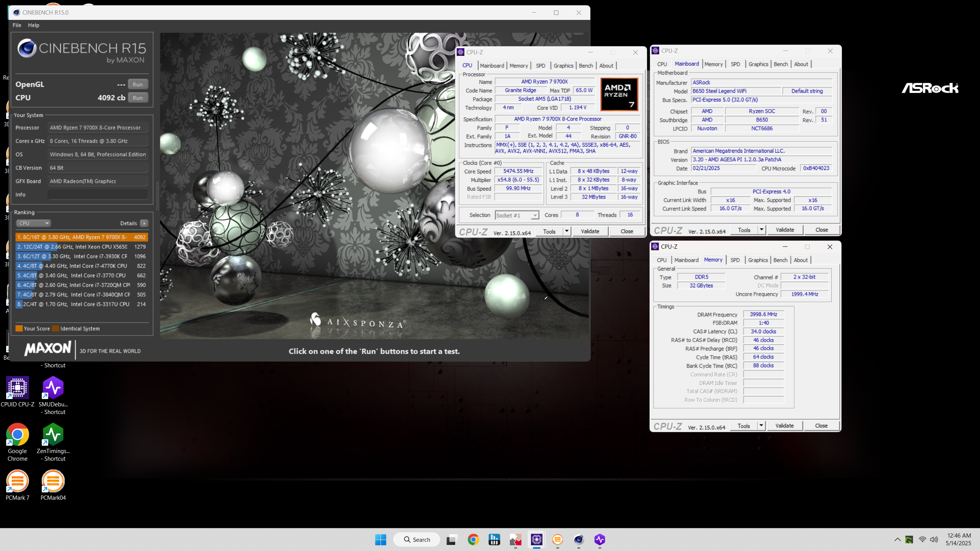This screenshot has height=551, width=980.
Task: Open Tools dropdown arrow in the Memory window
Action: [x=761, y=425]
